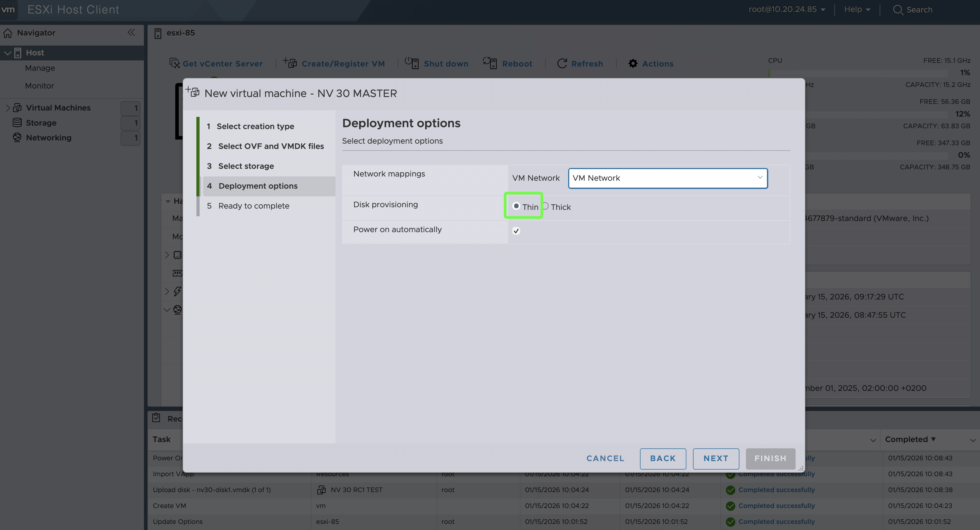This screenshot has height=530, width=980.
Task: Sort tasks by Completed column header
Action: (906, 439)
